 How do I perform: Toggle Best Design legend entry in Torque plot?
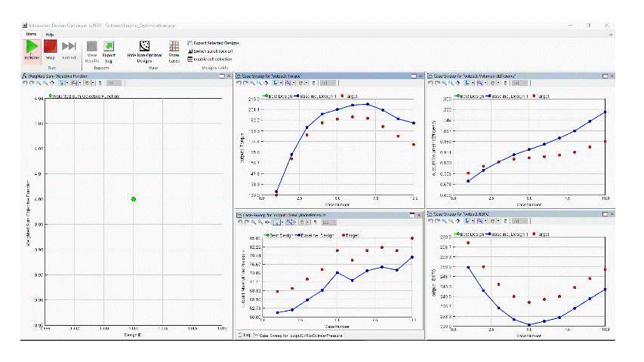click(x=277, y=96)
